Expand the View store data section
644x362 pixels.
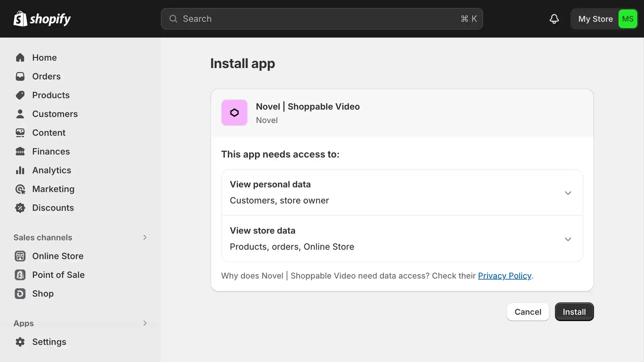(x=569, y=239)
